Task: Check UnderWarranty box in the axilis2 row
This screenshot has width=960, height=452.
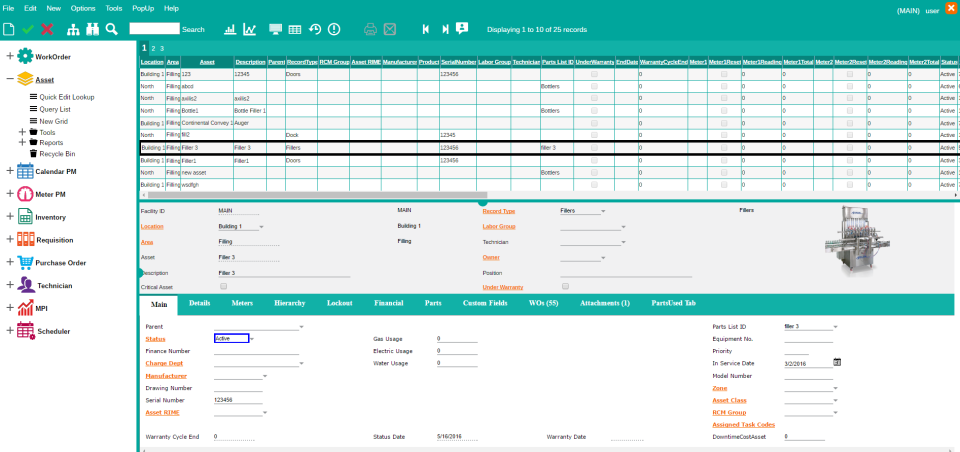Action: click(594, 98)
